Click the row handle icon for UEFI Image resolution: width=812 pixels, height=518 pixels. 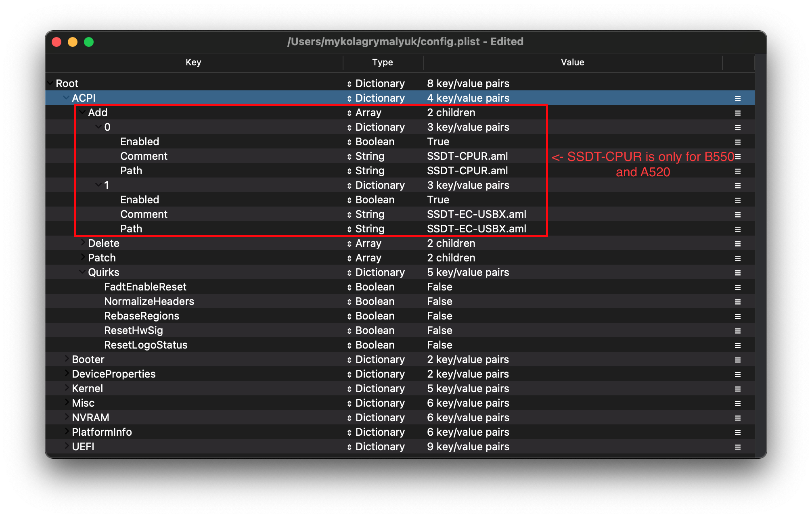[737, 447]
